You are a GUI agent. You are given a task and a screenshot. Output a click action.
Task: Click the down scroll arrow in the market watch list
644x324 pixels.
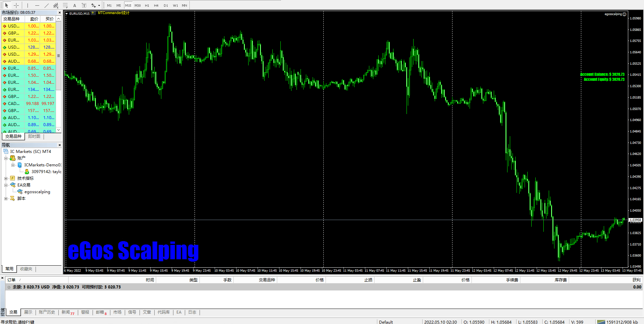(58, 130)
